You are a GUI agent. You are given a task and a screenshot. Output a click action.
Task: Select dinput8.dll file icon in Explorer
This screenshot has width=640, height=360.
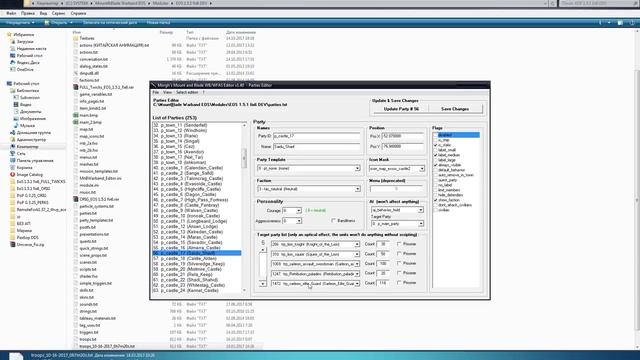click(x=76, y=73)
